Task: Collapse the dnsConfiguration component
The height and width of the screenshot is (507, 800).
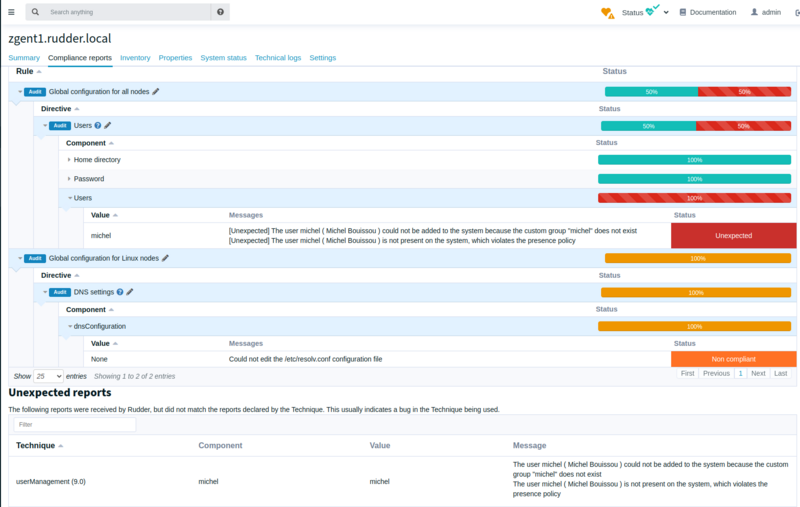Action: (x=70, y=326)
